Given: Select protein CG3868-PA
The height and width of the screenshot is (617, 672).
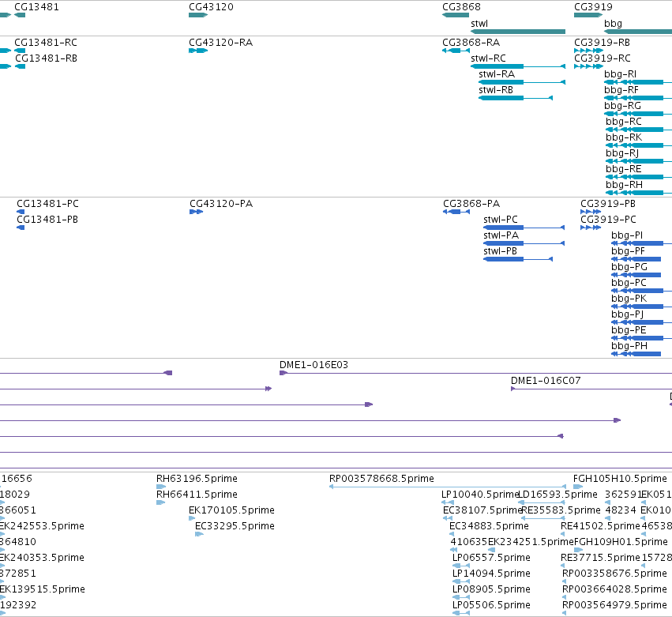Looking at the screenshot, I should coord(456,212).
